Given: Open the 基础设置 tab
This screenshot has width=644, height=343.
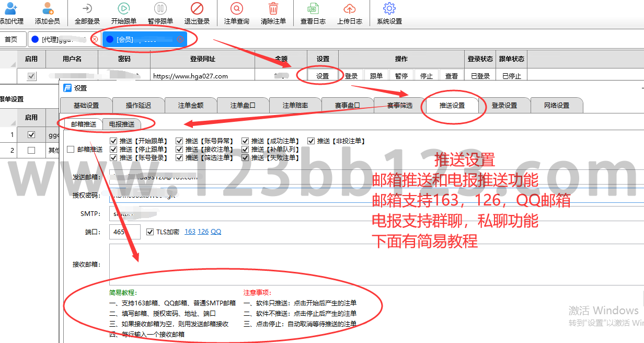Looking at the screenshot, I should 86,105.
